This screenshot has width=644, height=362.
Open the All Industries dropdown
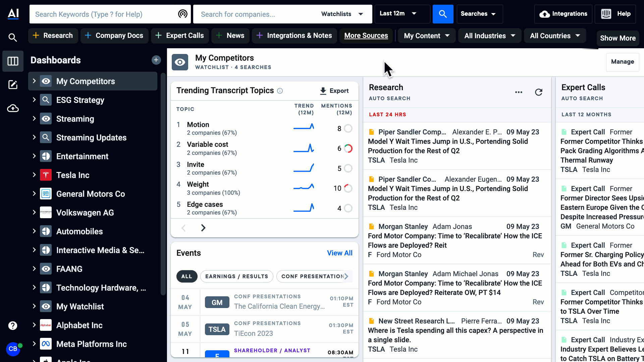pyautogui.click(x=490, y=36)
